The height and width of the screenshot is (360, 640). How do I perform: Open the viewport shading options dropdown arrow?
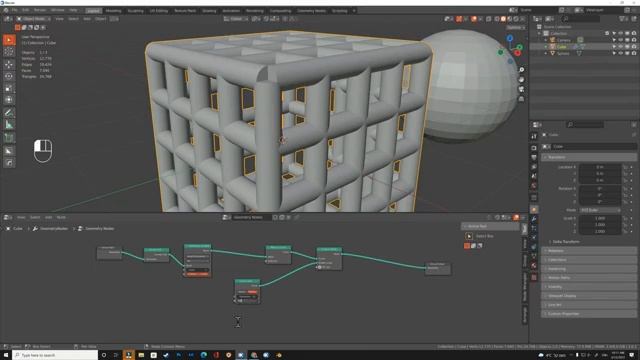(522, 19)
